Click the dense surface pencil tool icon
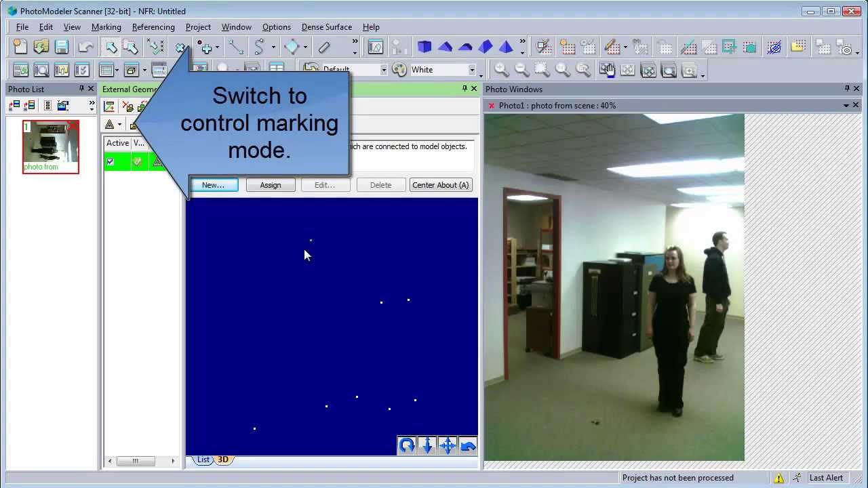Image resolution: width=868 pixels, height=488 pixels. (x=612, y=47)
